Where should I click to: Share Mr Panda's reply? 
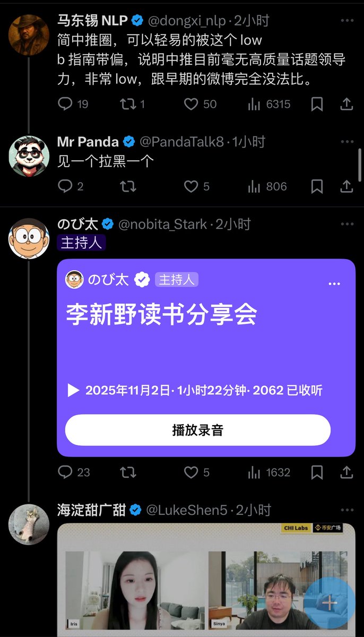coord(346,186)
